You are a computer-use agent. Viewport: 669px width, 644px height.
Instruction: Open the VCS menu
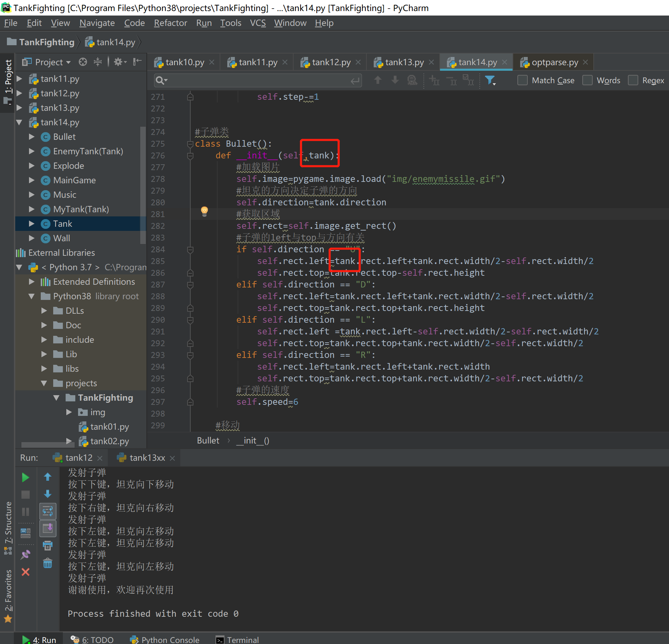point(258,23)
